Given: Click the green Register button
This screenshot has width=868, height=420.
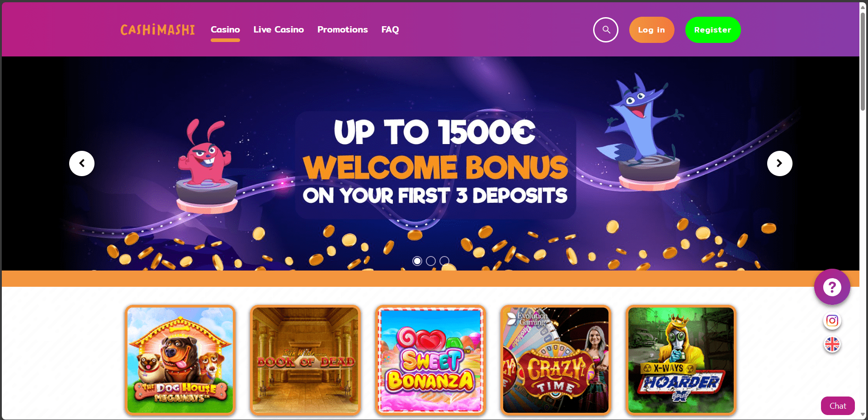Looking at the screenshot, I should (713, 30).
